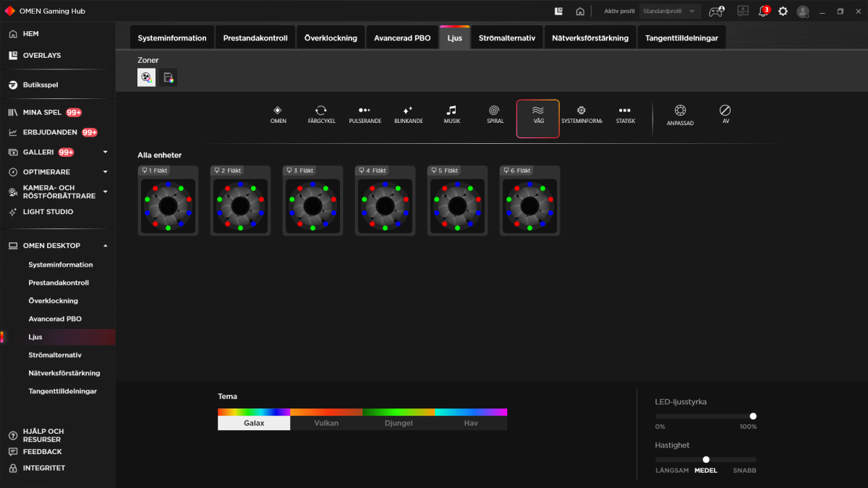The image size is (868, 488).
Task: Switch lighting to FÄRGCYKEL mode
Action: (321, 114)
